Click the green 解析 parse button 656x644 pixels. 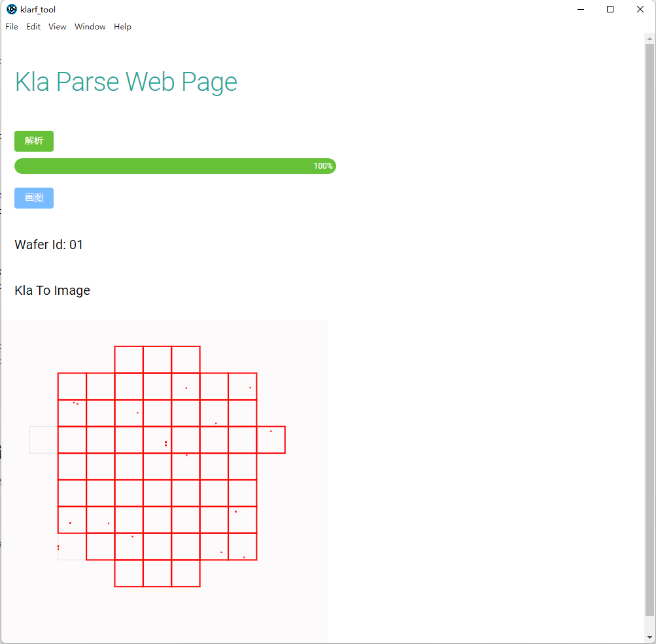click(x=34, y=141)
